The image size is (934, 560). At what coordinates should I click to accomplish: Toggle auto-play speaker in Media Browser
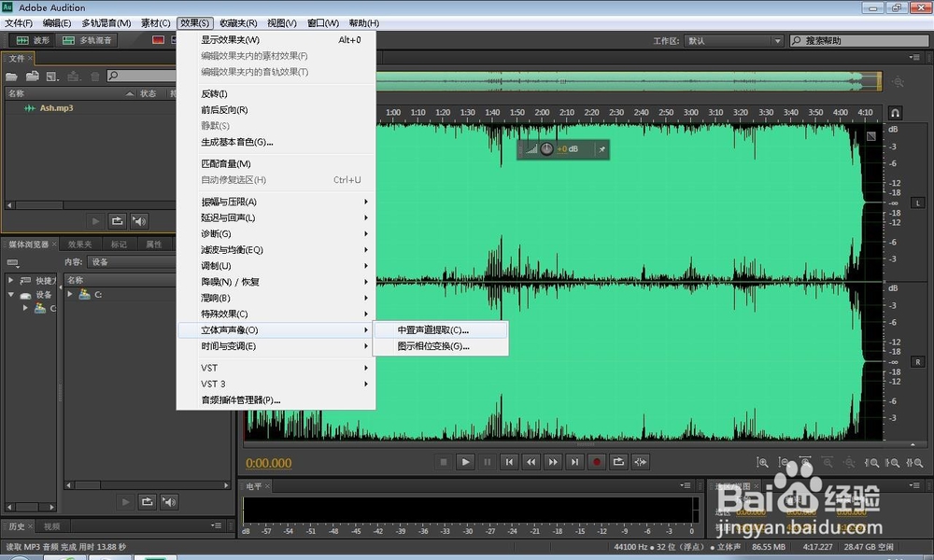(x=169, y=502)
